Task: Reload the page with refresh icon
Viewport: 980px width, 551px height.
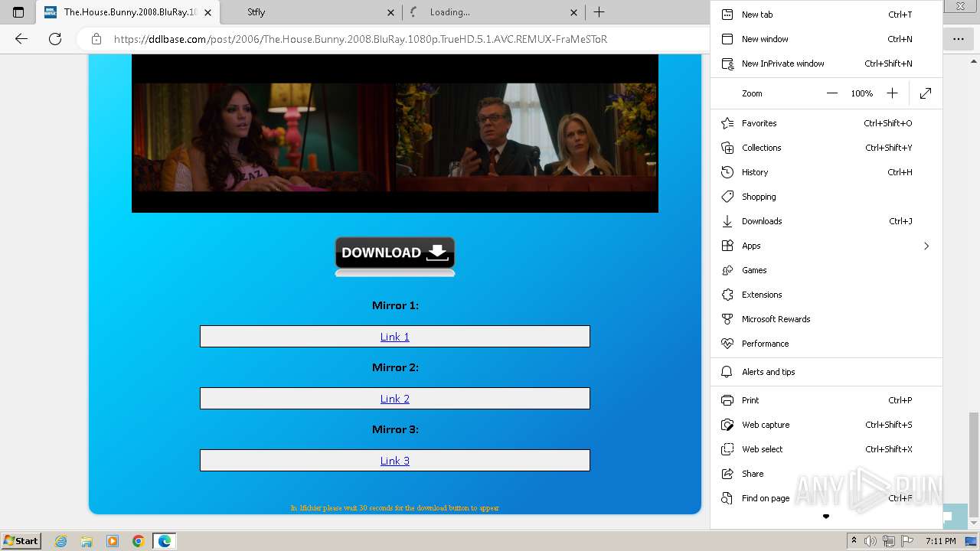Action: (55, 39)
